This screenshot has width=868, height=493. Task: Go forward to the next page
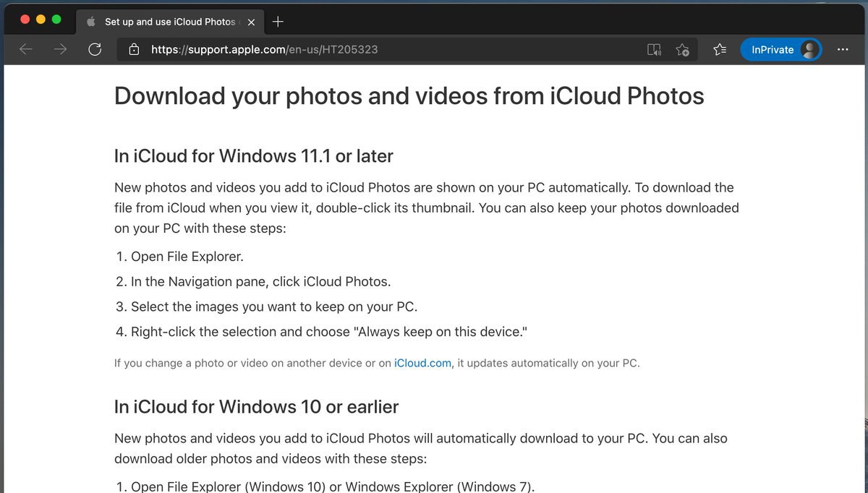tap(61, 49)
